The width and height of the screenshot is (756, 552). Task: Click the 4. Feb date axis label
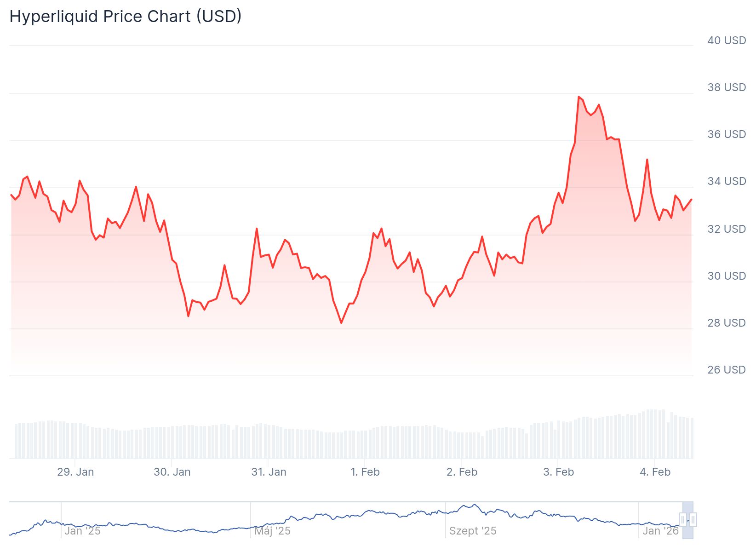click(655, 472)
